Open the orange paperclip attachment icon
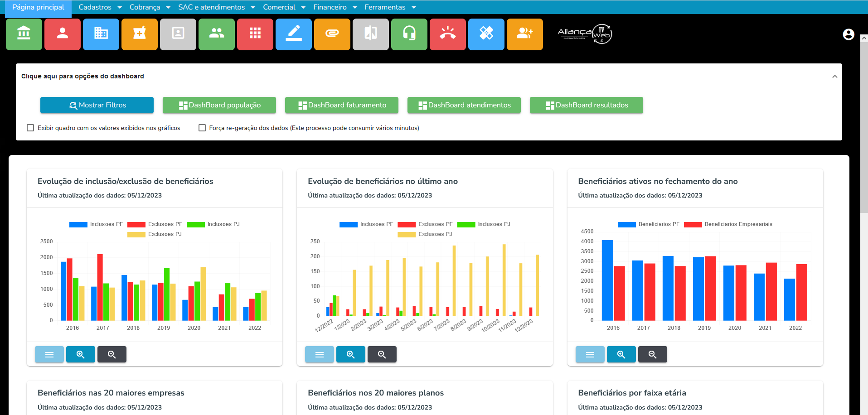 tap(332, 34)
